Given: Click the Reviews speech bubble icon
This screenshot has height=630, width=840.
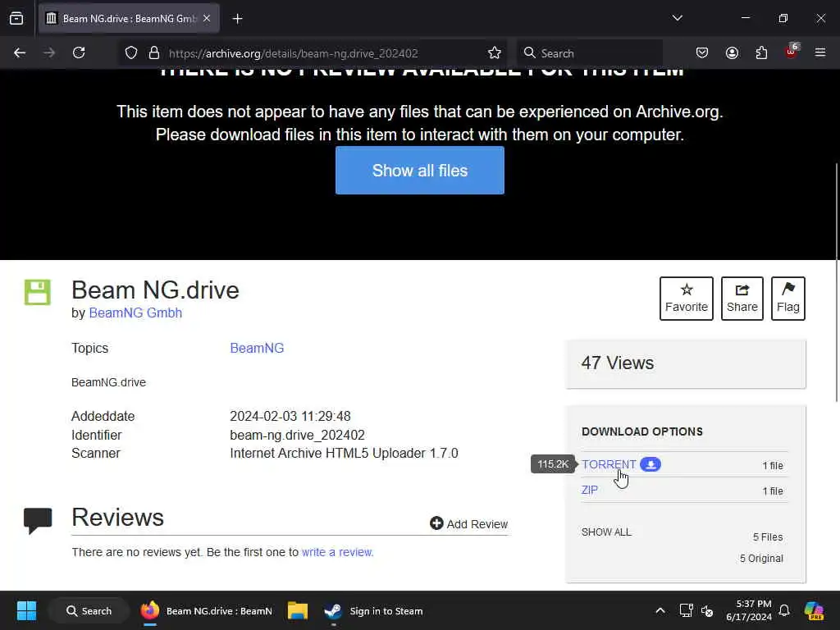Looking at the screenshot, I should point(38,520).
